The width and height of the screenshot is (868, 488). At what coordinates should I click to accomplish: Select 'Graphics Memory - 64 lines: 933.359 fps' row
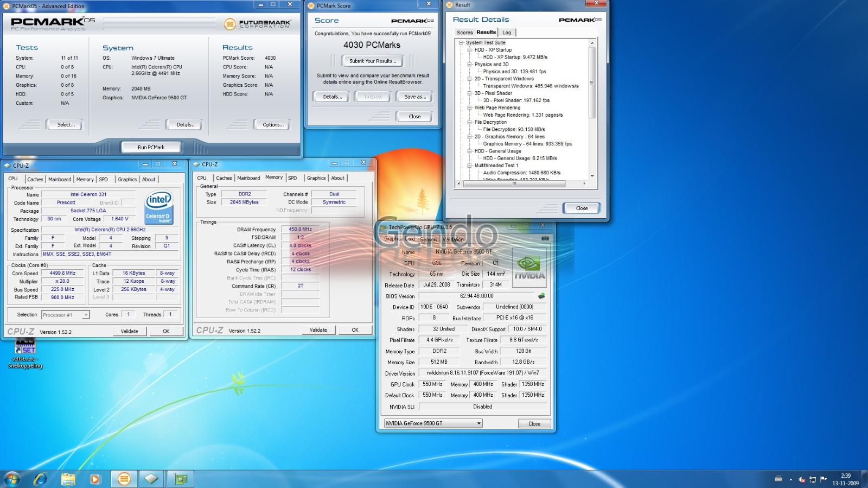click(x=527, y=144)
